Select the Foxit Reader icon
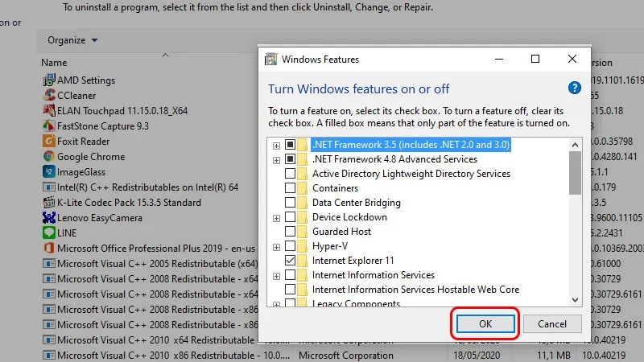644x362 pixels. tap(48, 141)
